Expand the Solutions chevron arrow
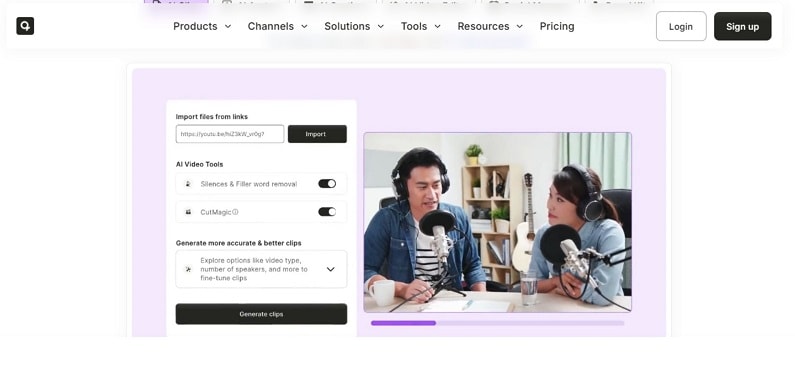The width and height of the screenshot is (795, 377). point(381,26)
